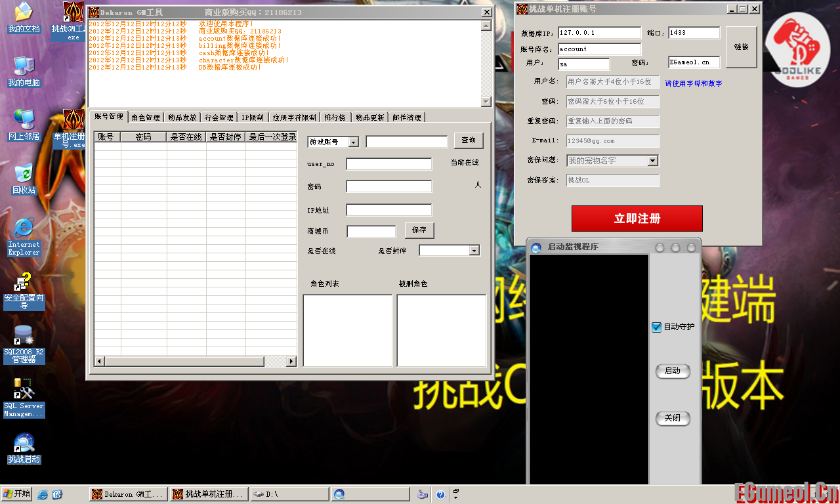This screenshot has height=504, width=840.
Task: Open the 我的文档 desktop icon
Action: click(x=24, y=13)
